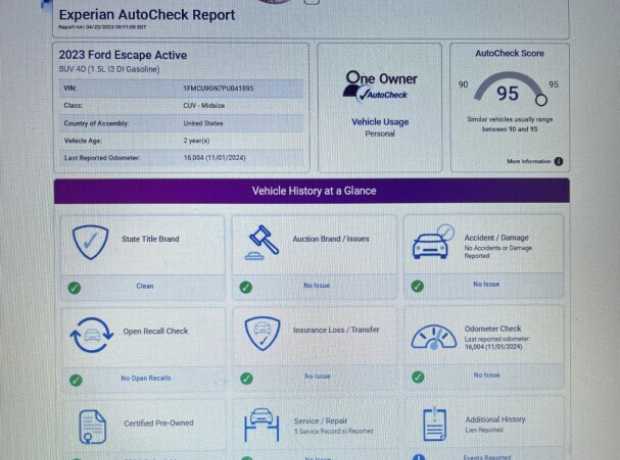Click the VIN number value
Image resolution: width=620 pixels, height=460 pixels.
point(218,88)
